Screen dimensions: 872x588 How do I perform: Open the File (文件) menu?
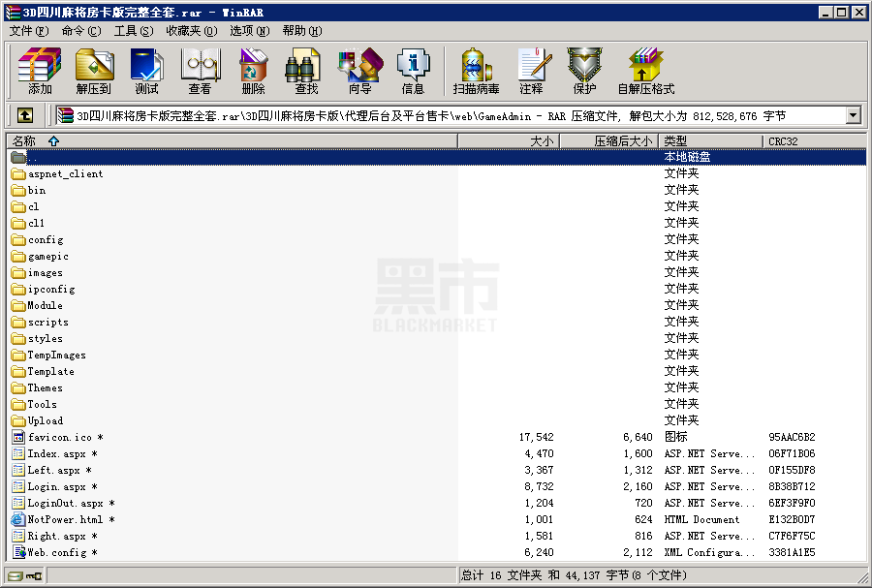pyautogui.click(x=29, y=31)
